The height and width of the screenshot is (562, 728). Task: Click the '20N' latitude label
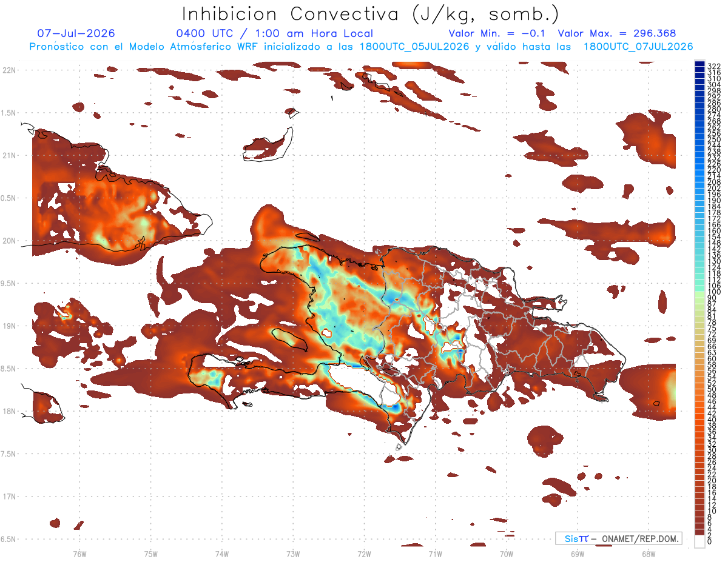8,241
